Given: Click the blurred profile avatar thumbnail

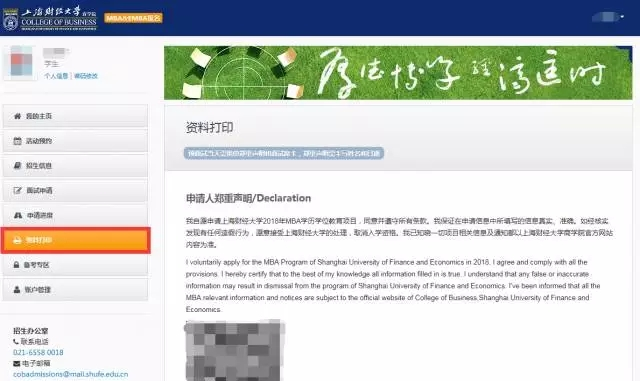Looking at the screenshot, I should coord(20,63).
